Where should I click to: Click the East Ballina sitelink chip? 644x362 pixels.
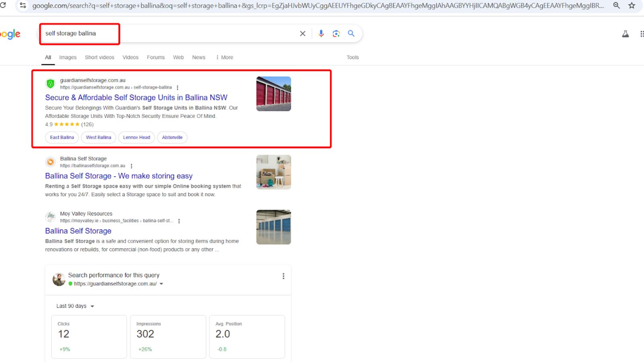[x=62, y=138]
